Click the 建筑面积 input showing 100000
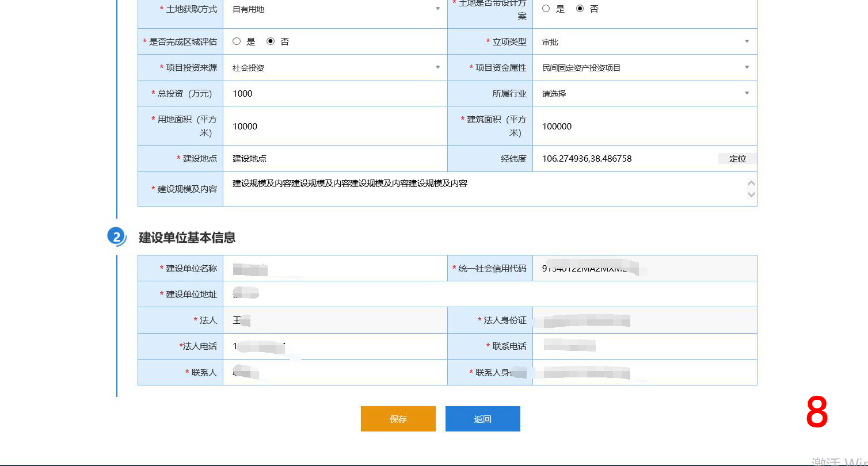This screenshot has width=868, height=466. (x=645, y=127)
